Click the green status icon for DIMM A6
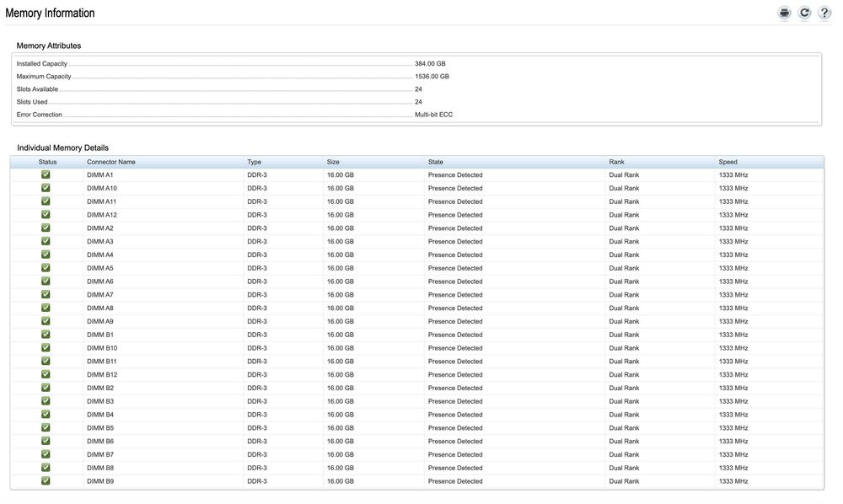 click(x=46, y=281)
